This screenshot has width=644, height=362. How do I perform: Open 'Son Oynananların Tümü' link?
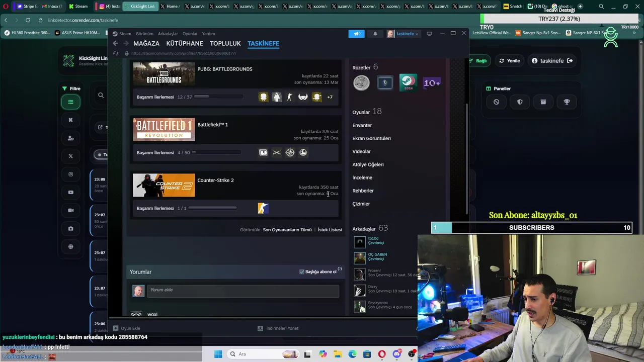tap(287, 230)
